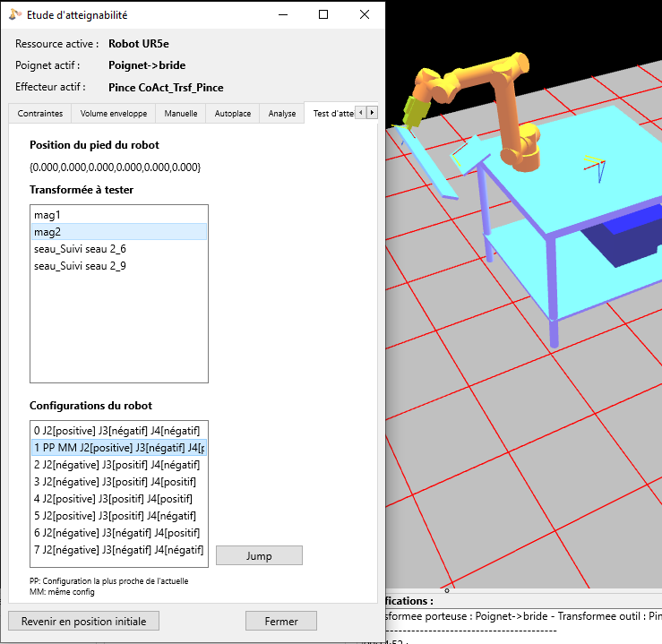Select robot configuration 0 in the list
Viewport: 662px width, 644px height.
(x=117, y=431)
